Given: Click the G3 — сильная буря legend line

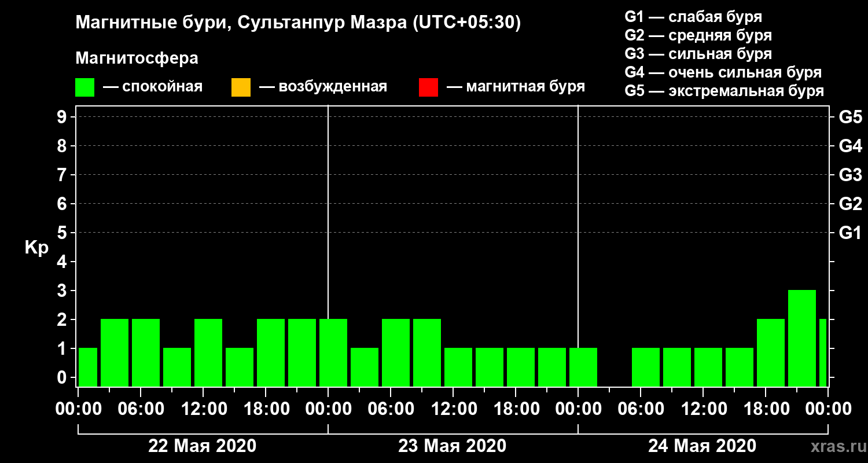Looking at the screenshot, I should (x=698, y=54).
